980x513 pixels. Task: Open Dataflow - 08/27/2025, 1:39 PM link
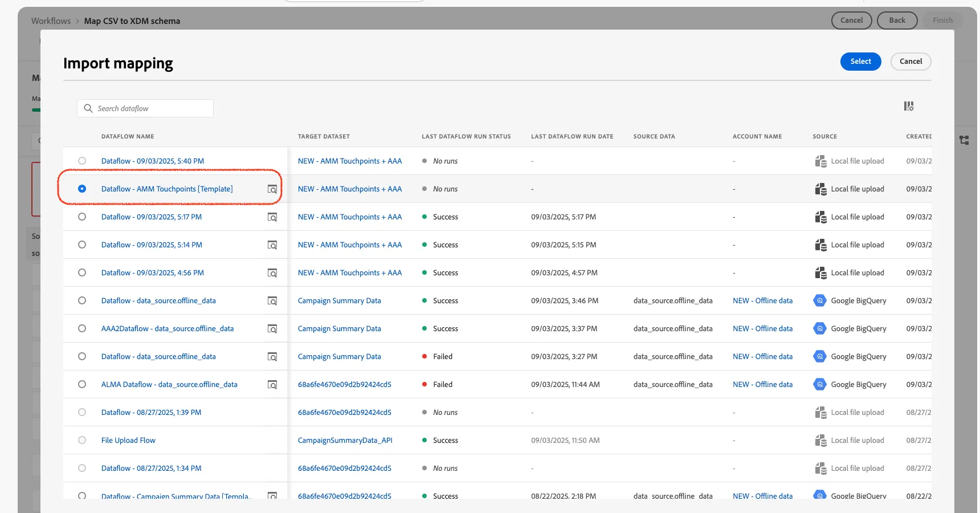coord(151,413)
